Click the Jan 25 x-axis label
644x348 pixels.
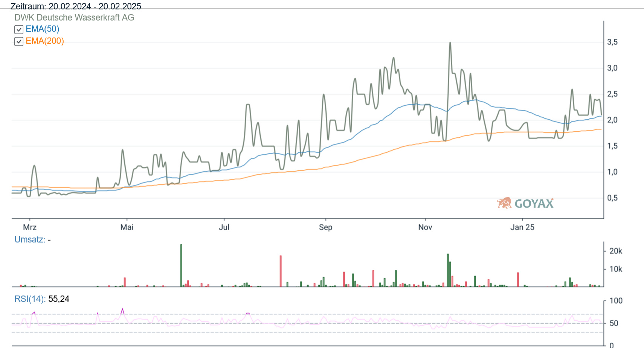pyautogui.click(x=522, y=227)
